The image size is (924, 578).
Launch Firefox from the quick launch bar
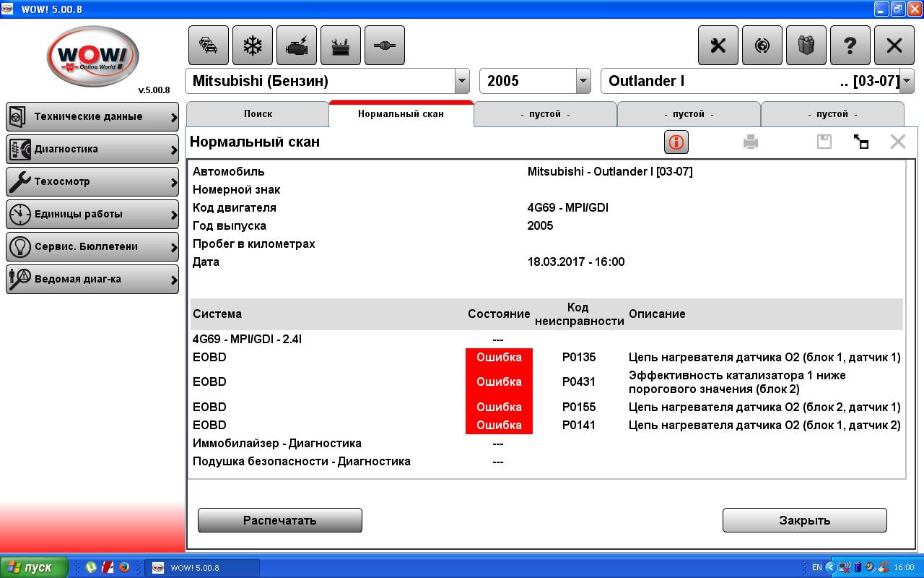[123, 567]
